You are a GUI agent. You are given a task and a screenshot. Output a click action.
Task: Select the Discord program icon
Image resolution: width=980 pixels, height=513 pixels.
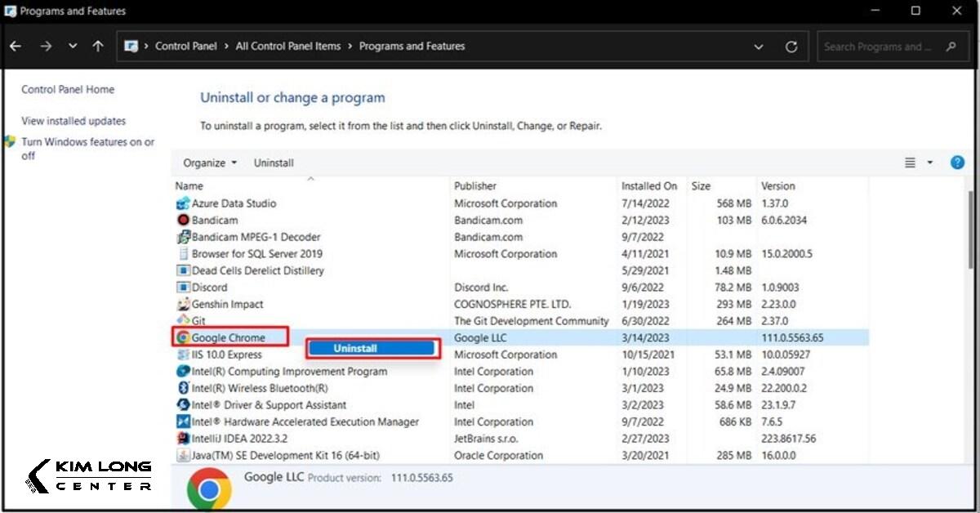click(x=183, y=288)
